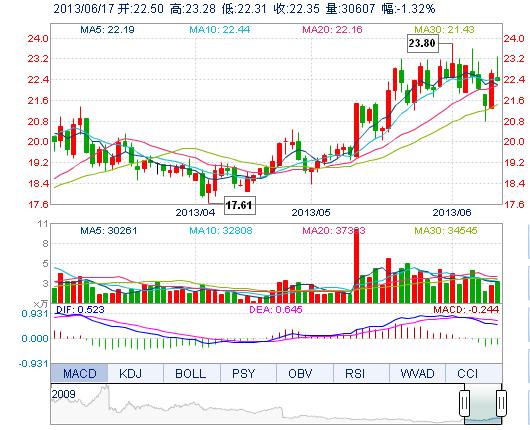Open the WVAD indicator tab
The image size is (530, 430).
tap(418, 374)
